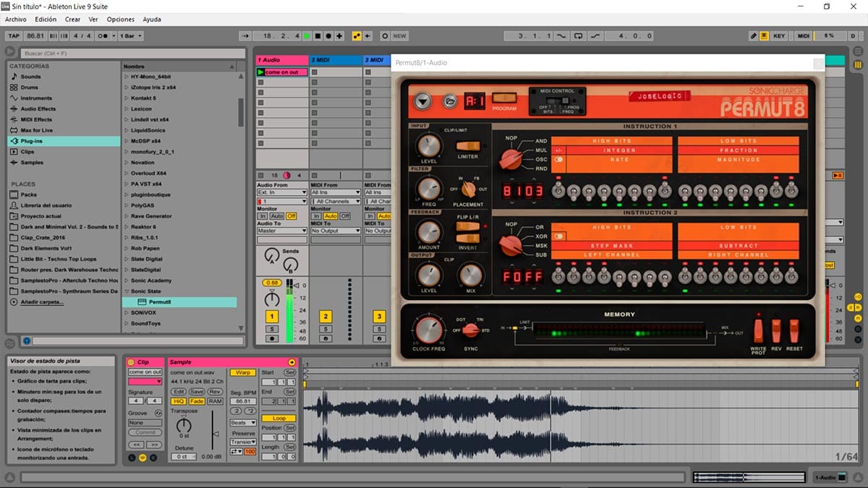Open Audio From Ext. In dropdown
Viewport: 868px width, 488px height.
pos(283,193)
